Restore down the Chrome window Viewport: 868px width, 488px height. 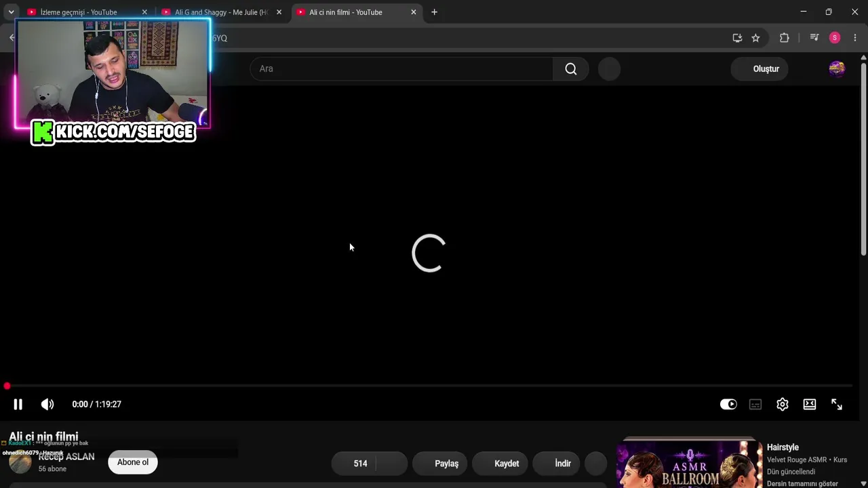pos(829,12)
